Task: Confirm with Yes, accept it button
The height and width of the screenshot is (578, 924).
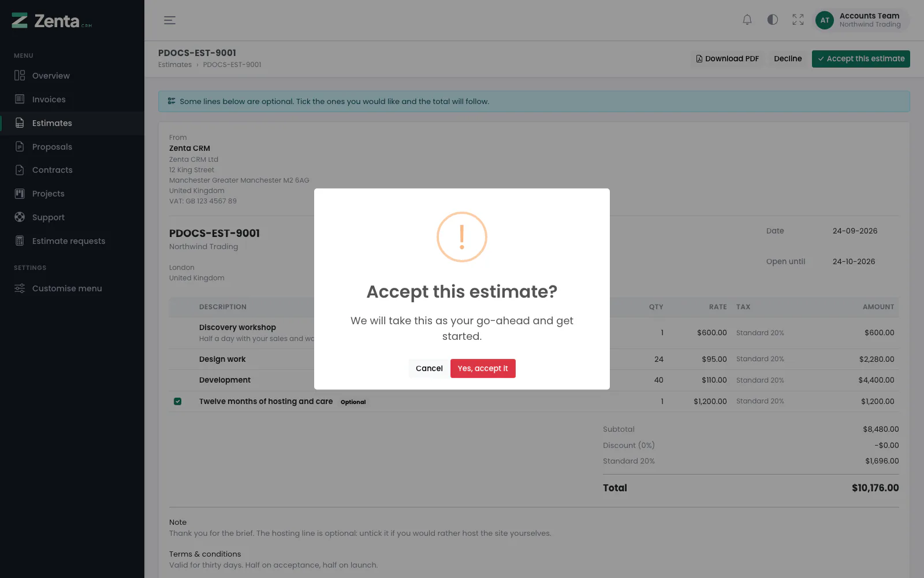Action: (483, 368)
